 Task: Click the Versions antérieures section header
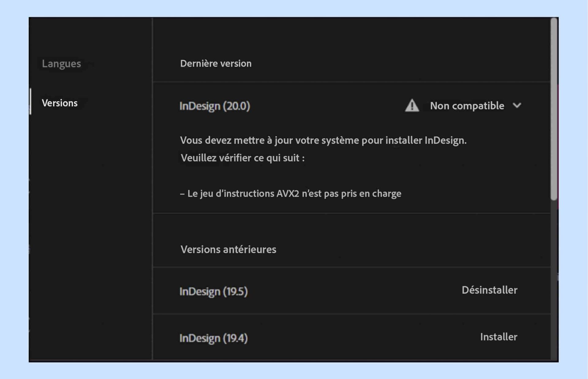coord(228,250)
